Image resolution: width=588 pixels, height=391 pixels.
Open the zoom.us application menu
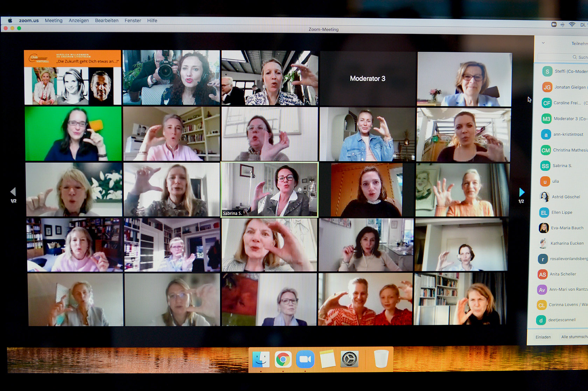[x=29, y=21]
